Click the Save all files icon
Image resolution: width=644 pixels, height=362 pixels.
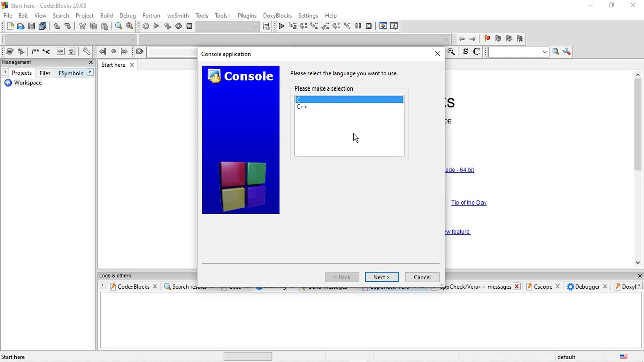pyautogui.click(x=43, y=26)
